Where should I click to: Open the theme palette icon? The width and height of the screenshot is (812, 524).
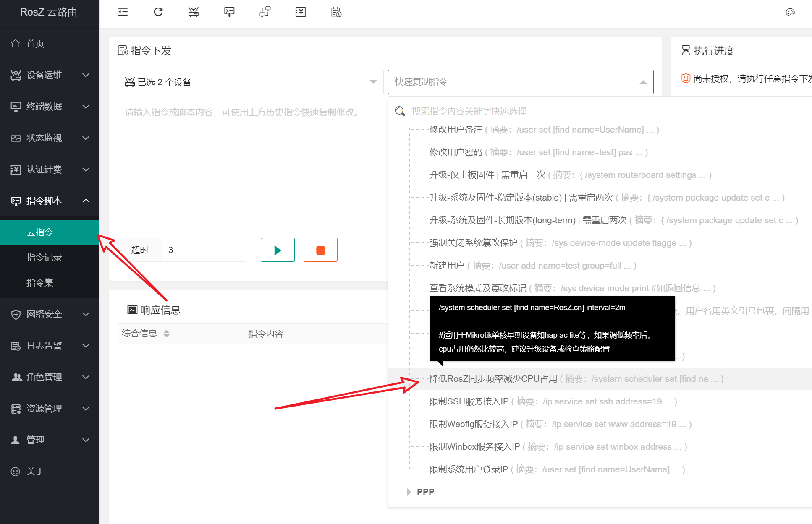790,12
